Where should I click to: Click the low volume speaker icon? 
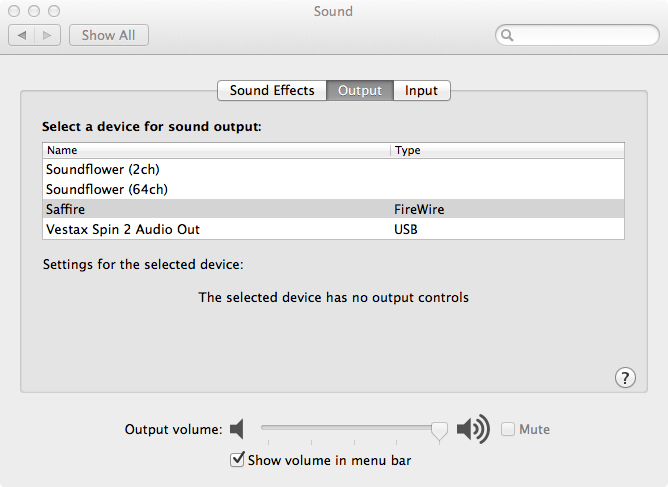point(237,430)
